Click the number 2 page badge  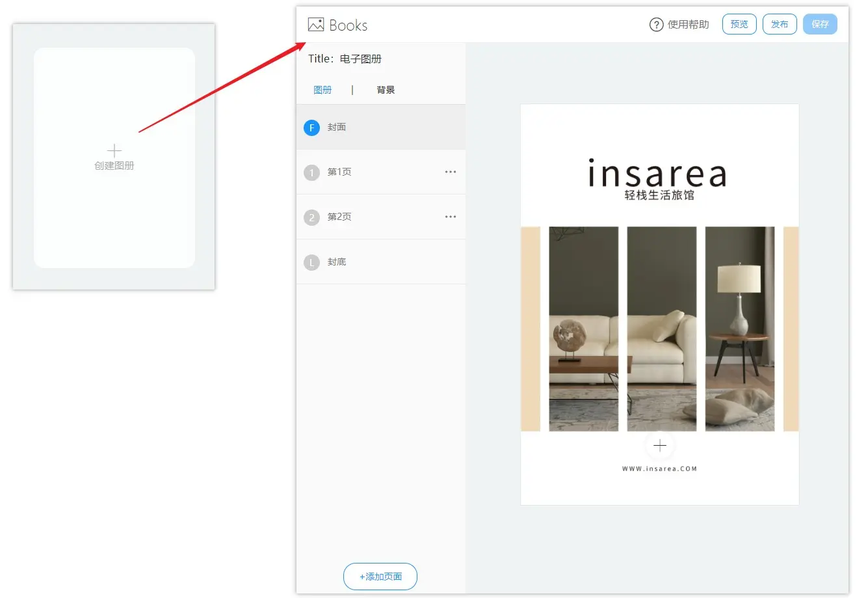coord(312,217)
